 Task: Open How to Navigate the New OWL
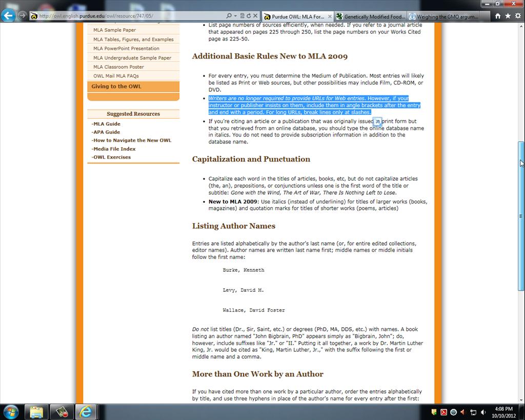pyautogui.click(x=131, y=141)
